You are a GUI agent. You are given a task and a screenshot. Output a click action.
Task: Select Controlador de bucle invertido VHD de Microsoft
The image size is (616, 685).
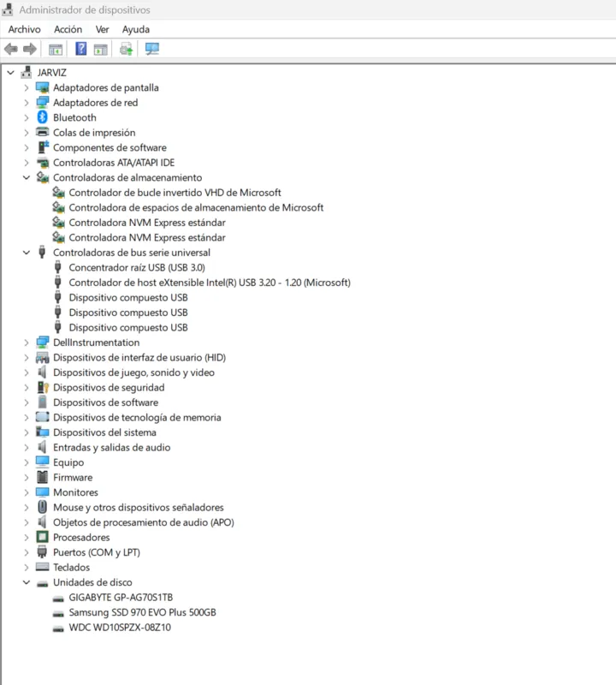click(175, 192)
